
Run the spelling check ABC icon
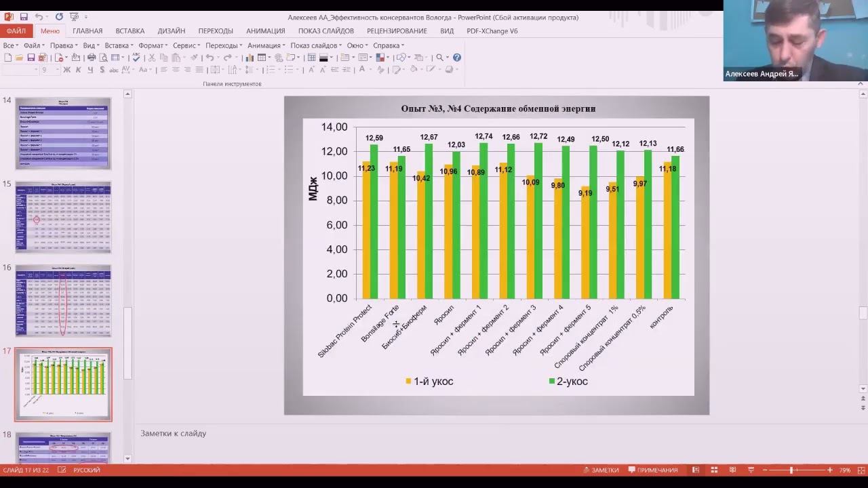[x=136, y=58]
